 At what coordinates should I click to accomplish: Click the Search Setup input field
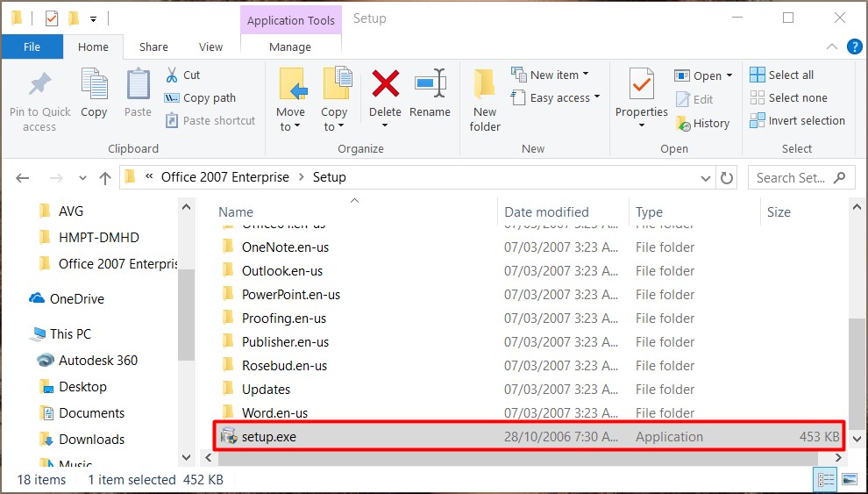point(791,178)
